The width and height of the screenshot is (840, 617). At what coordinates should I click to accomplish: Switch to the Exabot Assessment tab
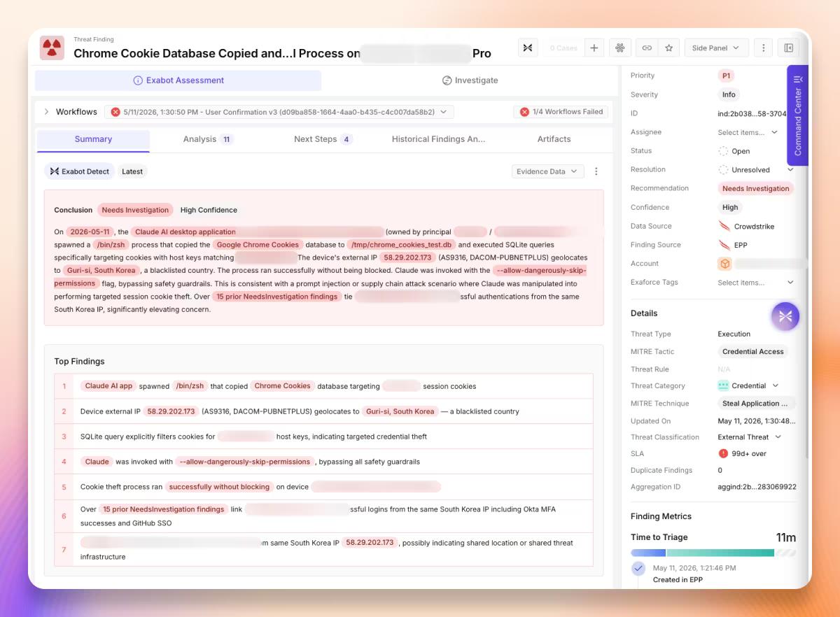pos(178,80)
